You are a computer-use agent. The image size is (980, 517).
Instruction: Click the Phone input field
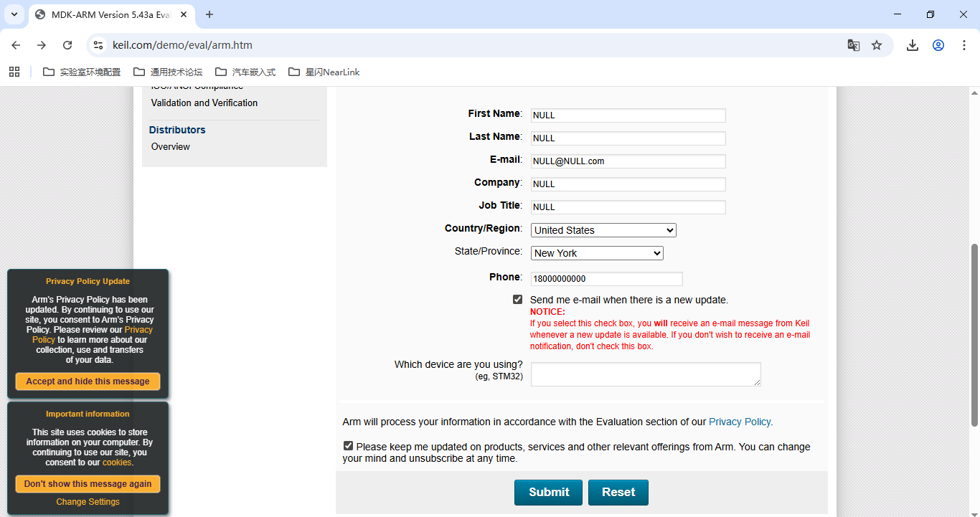606,279
